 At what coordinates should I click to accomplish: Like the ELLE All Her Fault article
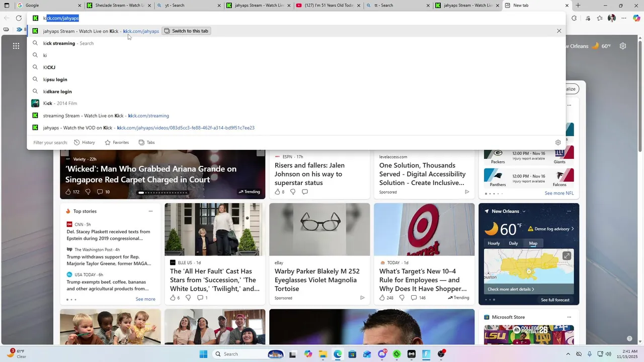[x=173, y=298]
